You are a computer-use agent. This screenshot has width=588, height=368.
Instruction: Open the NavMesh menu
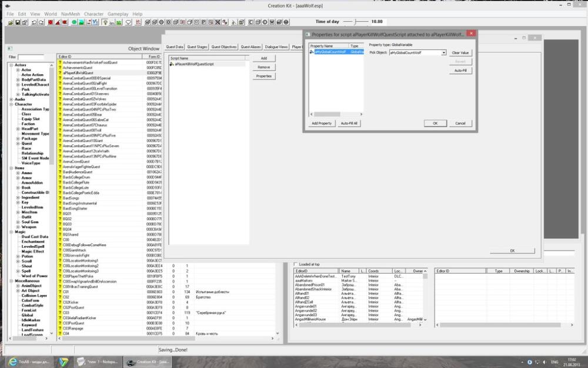pos(71,14)
